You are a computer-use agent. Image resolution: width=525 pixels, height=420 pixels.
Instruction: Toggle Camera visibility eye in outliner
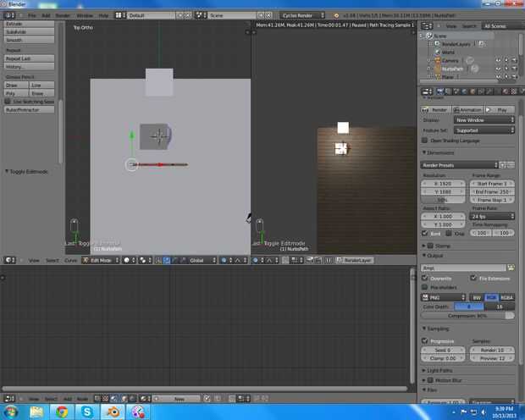coord(499,61)
